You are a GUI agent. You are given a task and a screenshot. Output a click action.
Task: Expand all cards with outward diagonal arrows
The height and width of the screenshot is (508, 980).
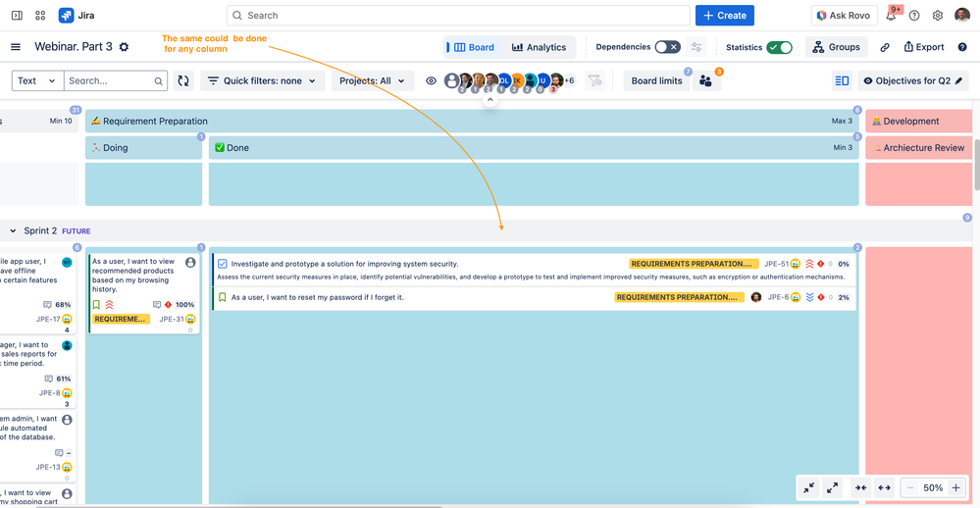(x=832, y=488)
